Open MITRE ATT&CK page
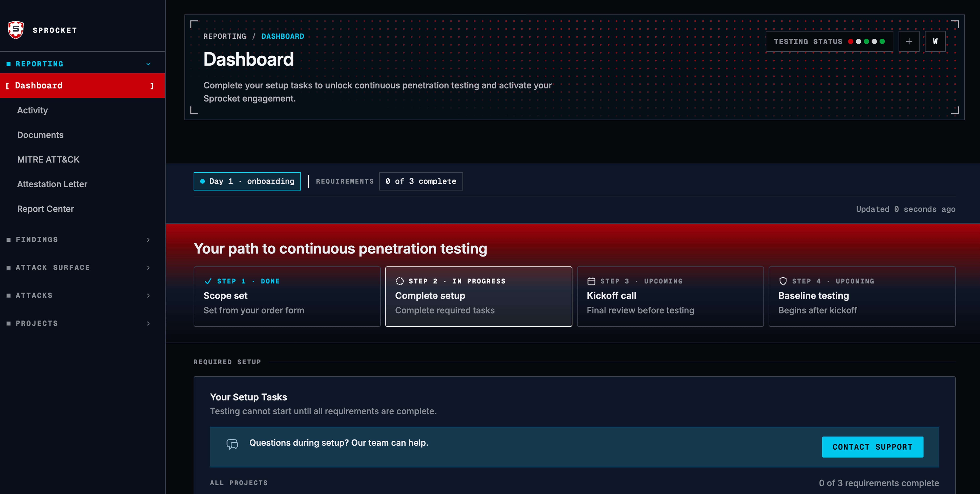Image resolution: width=980 pixels, height=494 pixels. [x=48, y=160]
